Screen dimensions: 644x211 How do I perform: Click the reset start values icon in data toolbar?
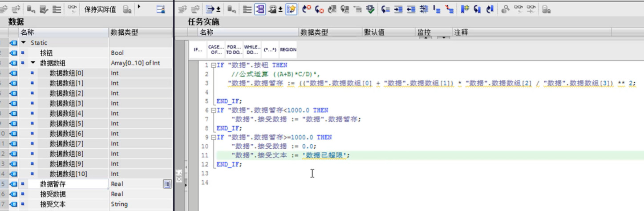pos(31,9)
